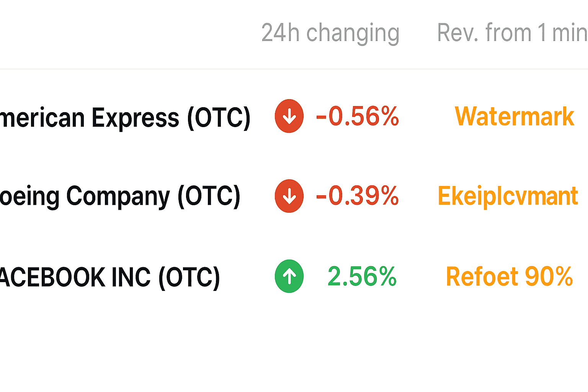Click the (OTC) tag after American Express
This screenshot has width=588, height=392.
(x=219, y=117)
